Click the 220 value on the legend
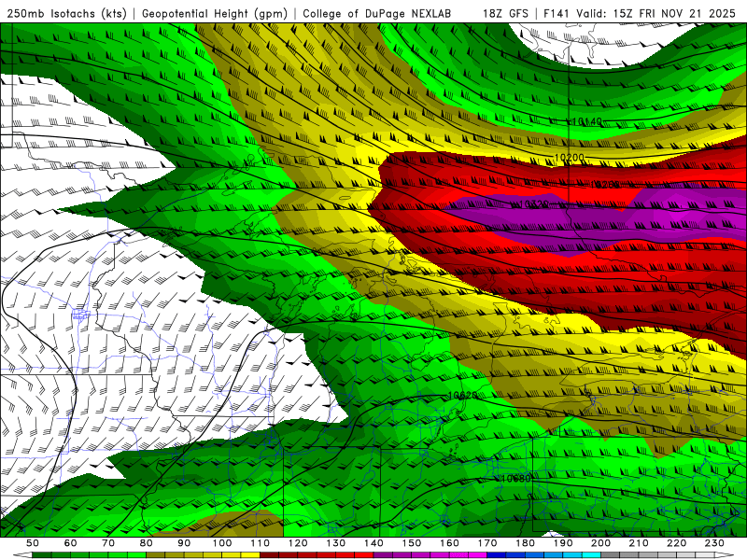747x560 pixels. pyautogui.click(x=676, y=543)
